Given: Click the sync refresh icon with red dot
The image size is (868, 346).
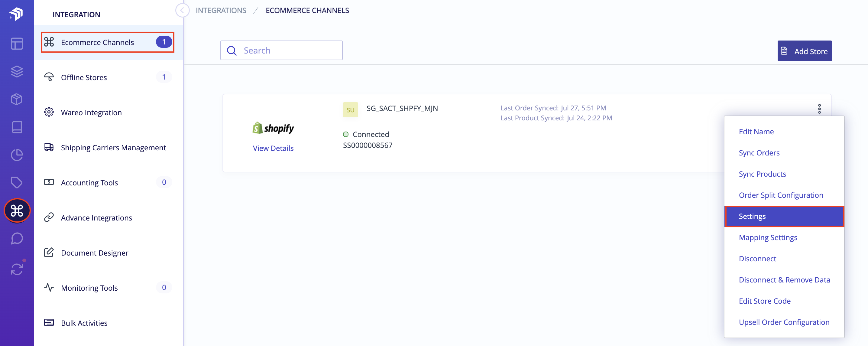Looking at the screenshot, I should [17, 269].
